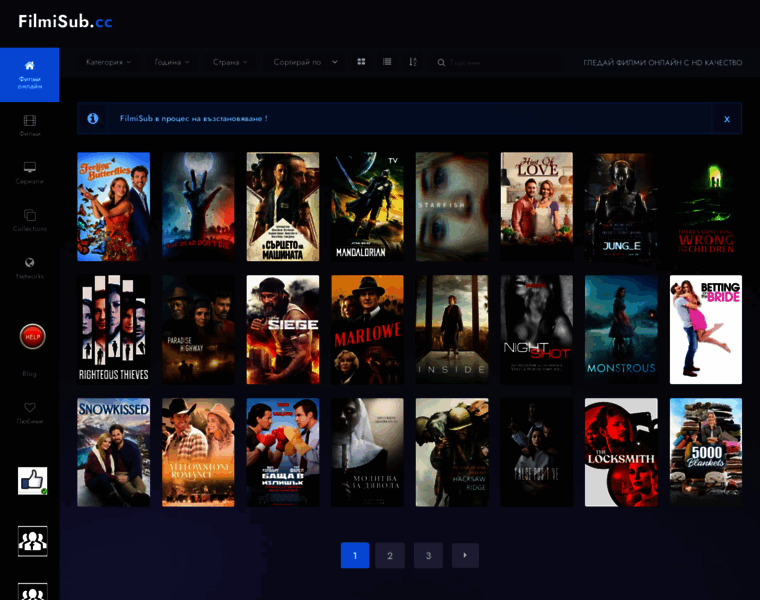The height and width of the screenshot is (600, 760).
Task: Open the 5000 Blankets poster
Action: click(x=706, y=453)
